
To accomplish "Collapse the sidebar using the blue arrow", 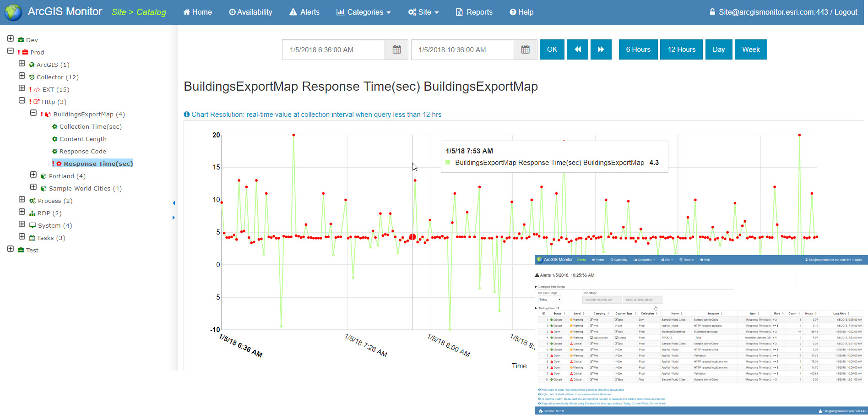I will click(174, 202).
